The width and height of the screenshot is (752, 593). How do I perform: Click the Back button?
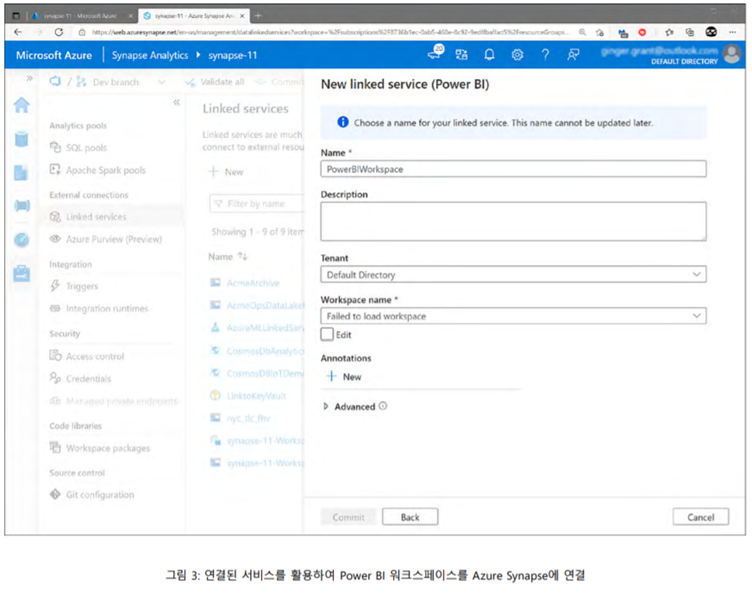[x=410, y=517]
